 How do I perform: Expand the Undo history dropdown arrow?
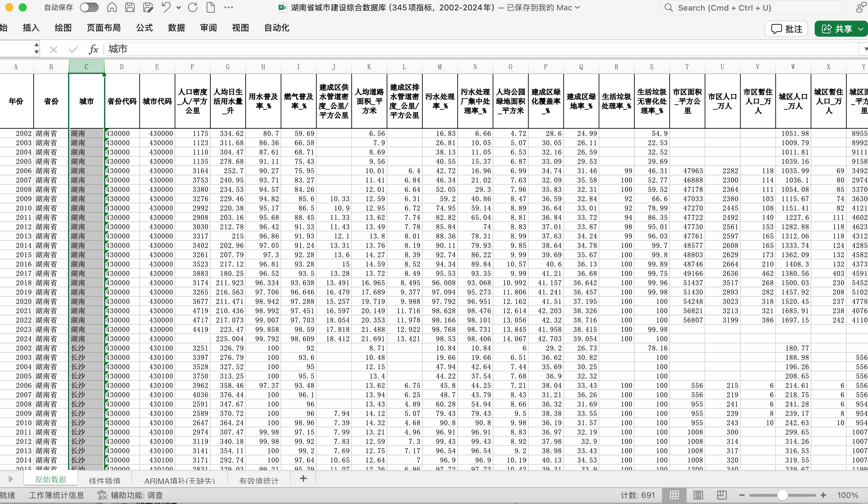coord(178,7)
